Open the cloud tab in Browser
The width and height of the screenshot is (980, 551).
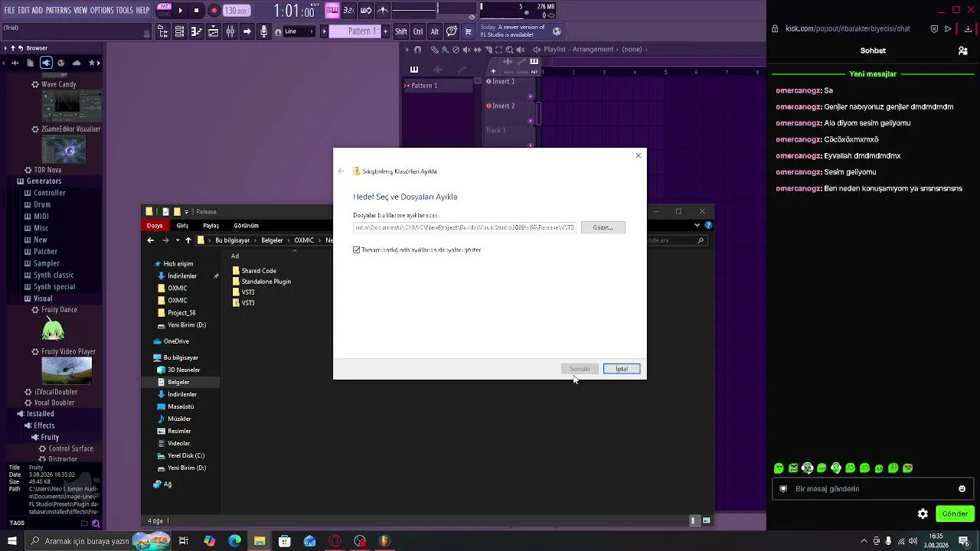point(77,63)
